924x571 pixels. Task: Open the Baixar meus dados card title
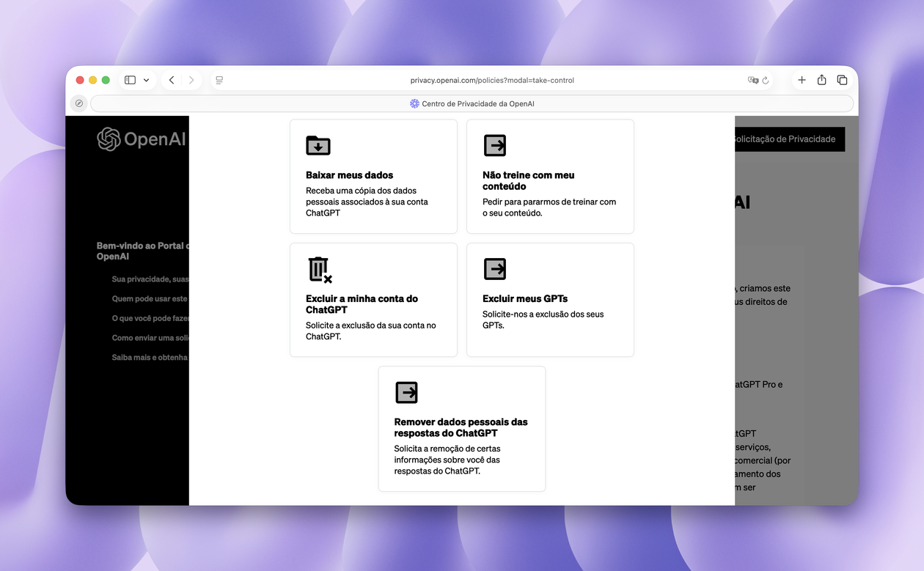tap(349, 175)
